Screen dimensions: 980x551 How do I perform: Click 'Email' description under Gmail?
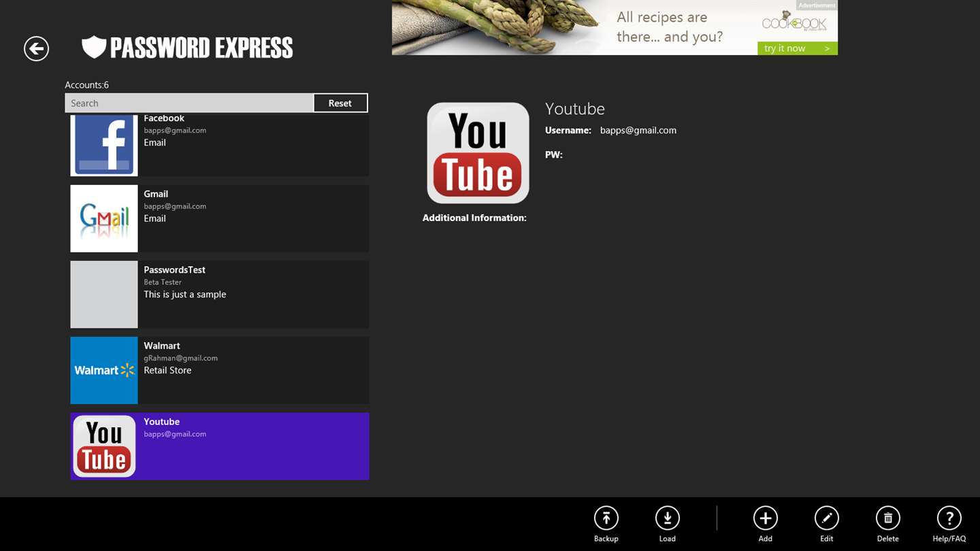coord(154,218)
